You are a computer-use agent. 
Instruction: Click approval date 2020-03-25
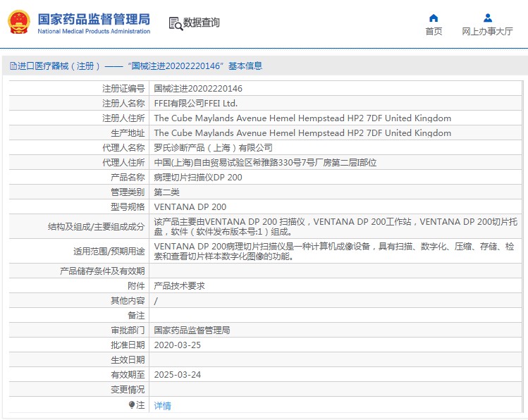pos(177,345)
